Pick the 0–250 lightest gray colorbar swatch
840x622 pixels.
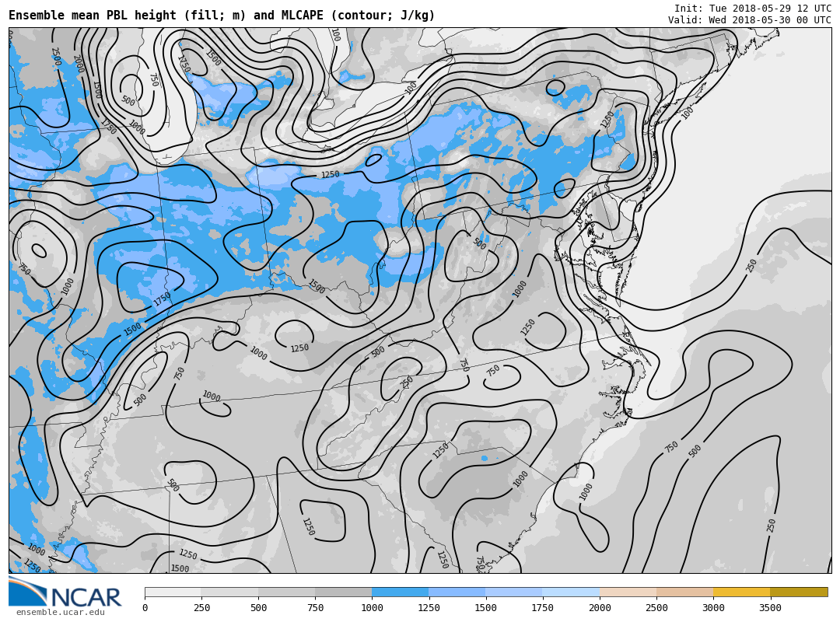click(x=173, y=592)
